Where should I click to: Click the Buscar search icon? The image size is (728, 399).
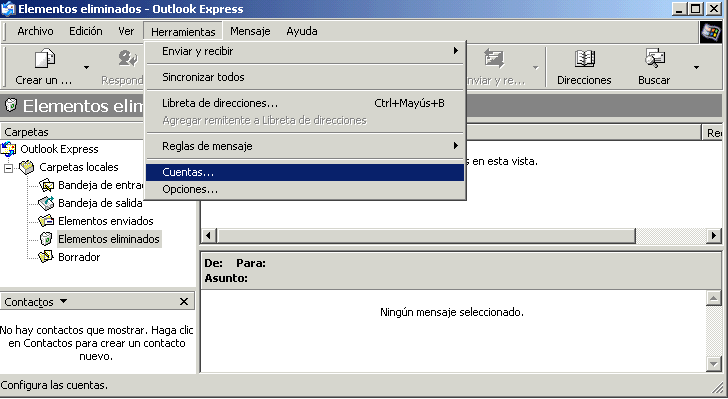pyautogui.click(x=654, y=59)
